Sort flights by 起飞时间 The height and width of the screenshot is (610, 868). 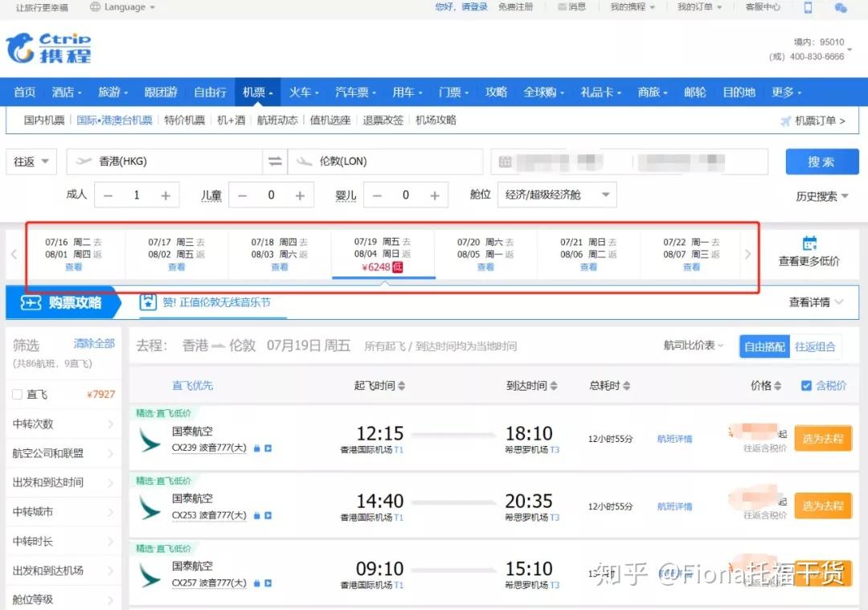tap(379, 385)
